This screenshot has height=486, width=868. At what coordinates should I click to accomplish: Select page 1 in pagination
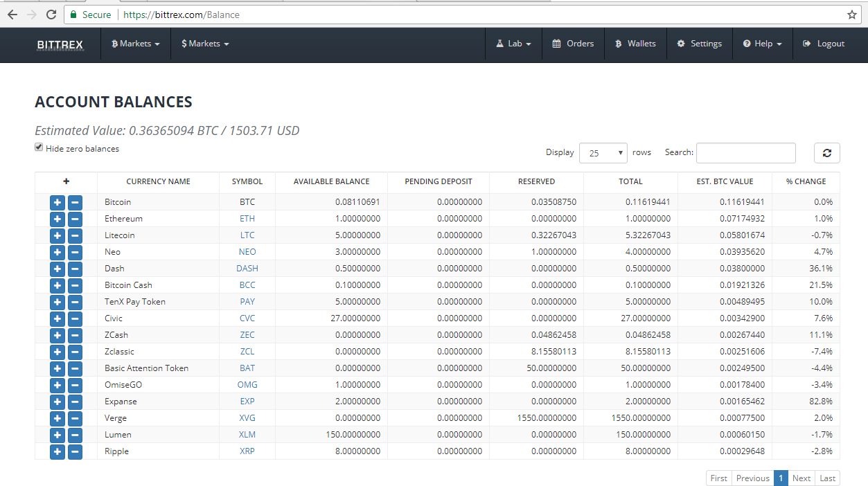point(781,478)
